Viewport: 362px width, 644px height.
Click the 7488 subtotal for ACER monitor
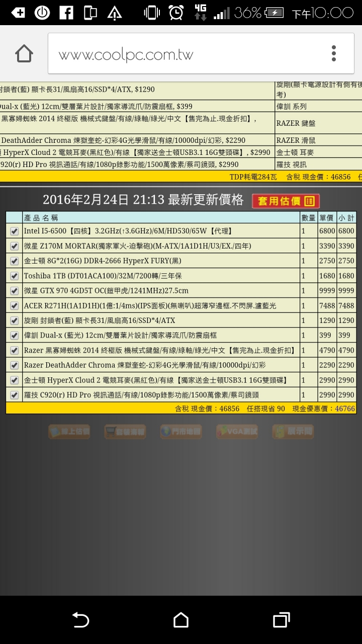tap(346, 306)
